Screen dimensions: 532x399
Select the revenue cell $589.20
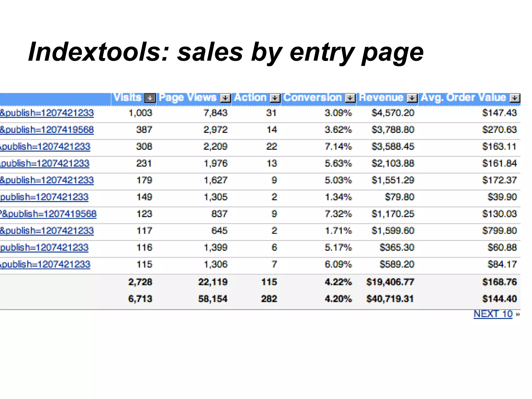(397, 264)
